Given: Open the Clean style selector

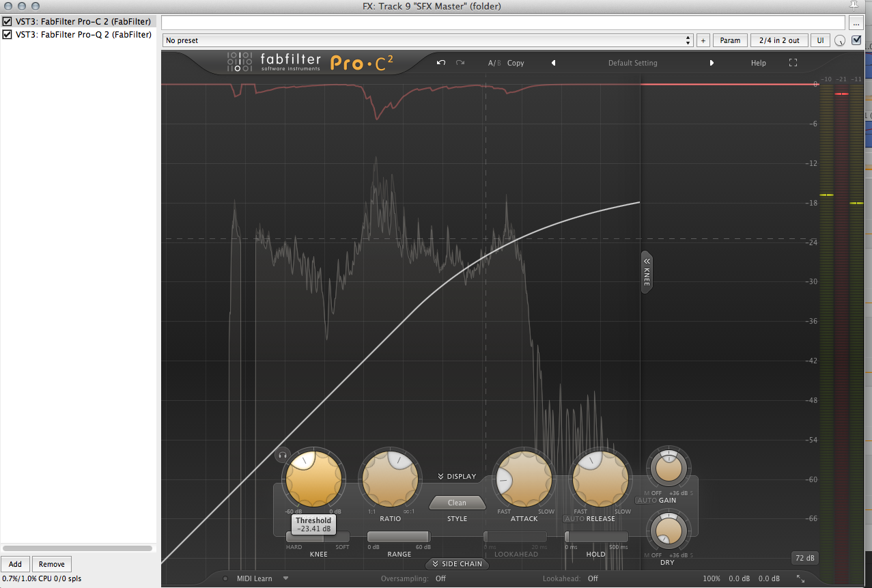Looking at the screenshot, I should 457,503.
